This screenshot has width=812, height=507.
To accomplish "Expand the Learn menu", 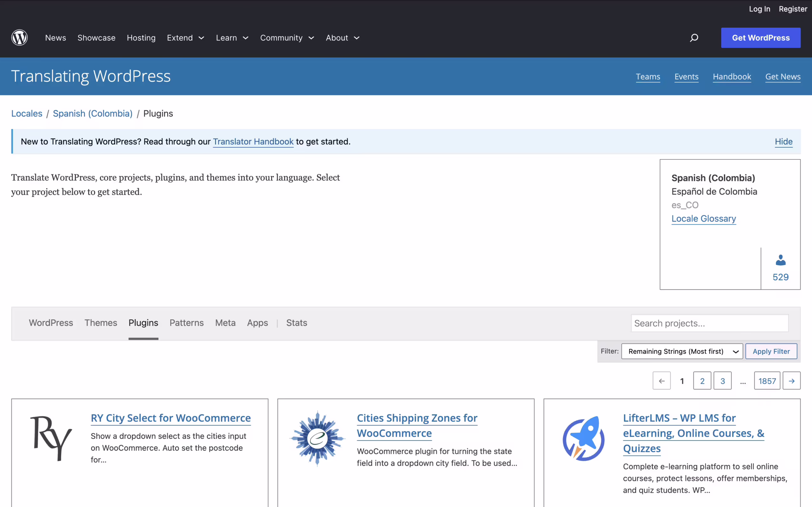I will (232, 38).
